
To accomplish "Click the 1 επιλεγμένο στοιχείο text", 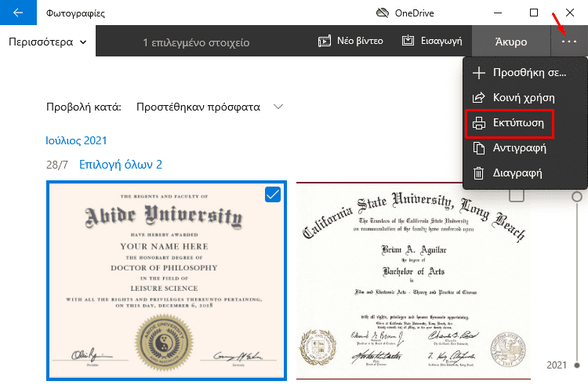I will [196, 42].
